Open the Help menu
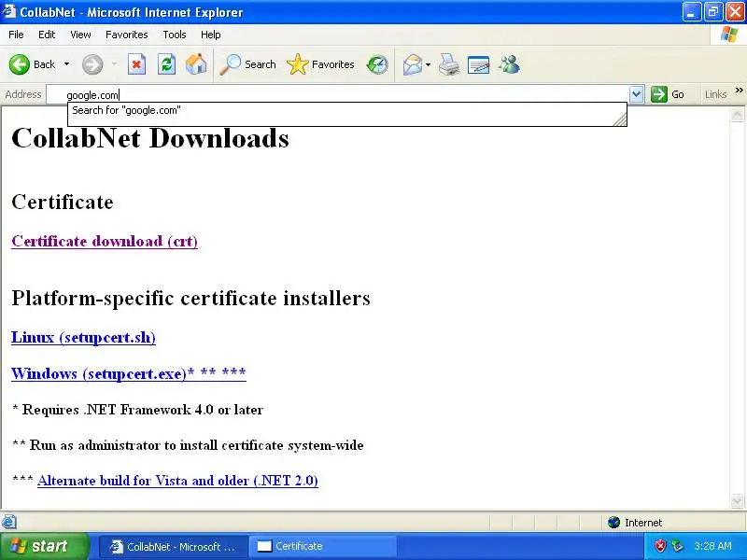 pyautogui.click(x=211, y=35)
